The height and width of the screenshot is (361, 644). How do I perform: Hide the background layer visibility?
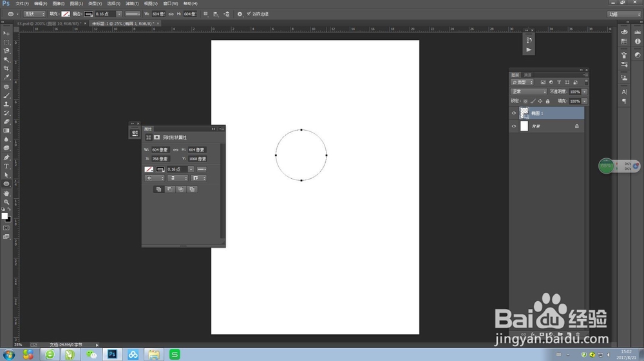point(513,126)
